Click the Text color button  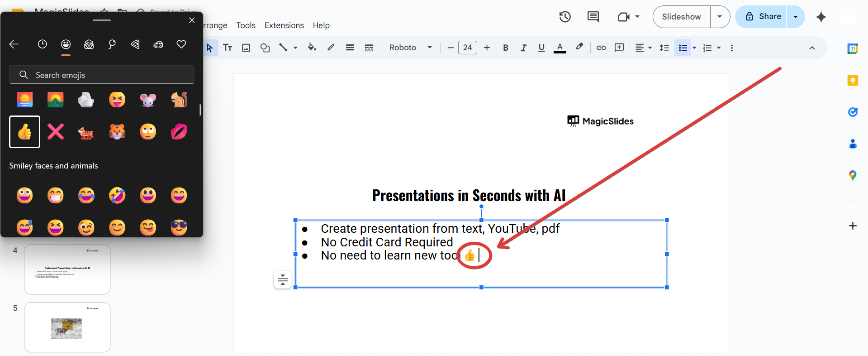pyautogui.click(x=560, y=48)
